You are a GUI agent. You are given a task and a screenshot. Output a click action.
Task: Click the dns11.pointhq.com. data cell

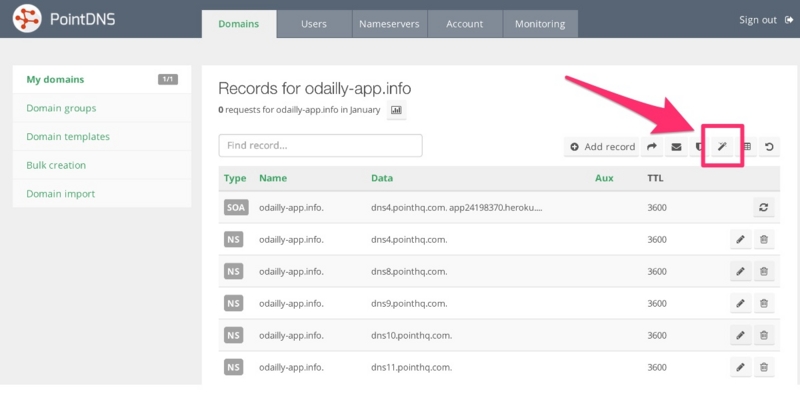coord(411,367)
